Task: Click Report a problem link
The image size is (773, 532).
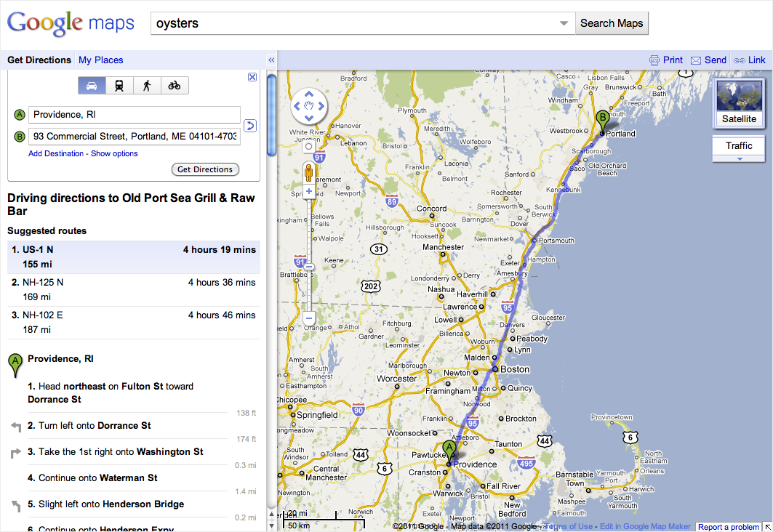Action: point(729,527)
